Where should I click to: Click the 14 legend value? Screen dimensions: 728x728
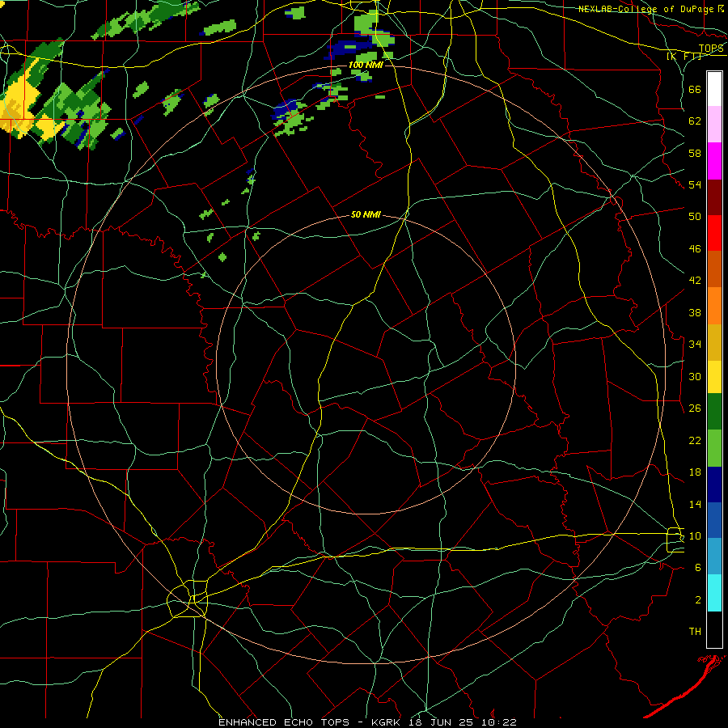pyautogui.click(x=695, y=504)
